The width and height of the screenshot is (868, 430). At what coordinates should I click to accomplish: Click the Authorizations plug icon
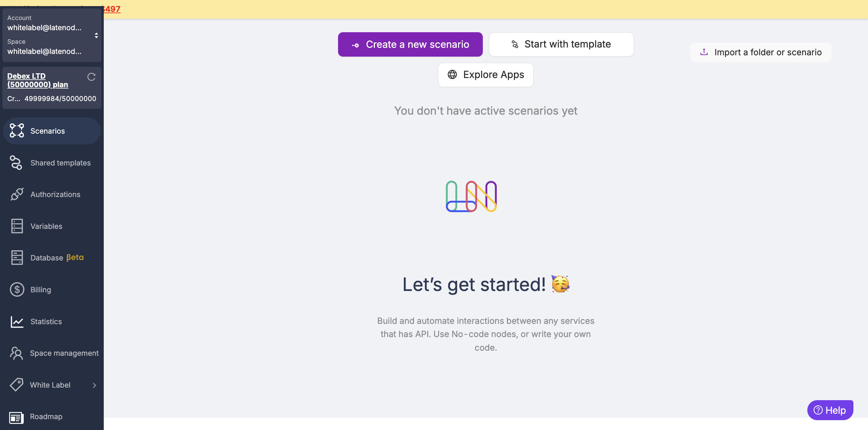point(17,194)
